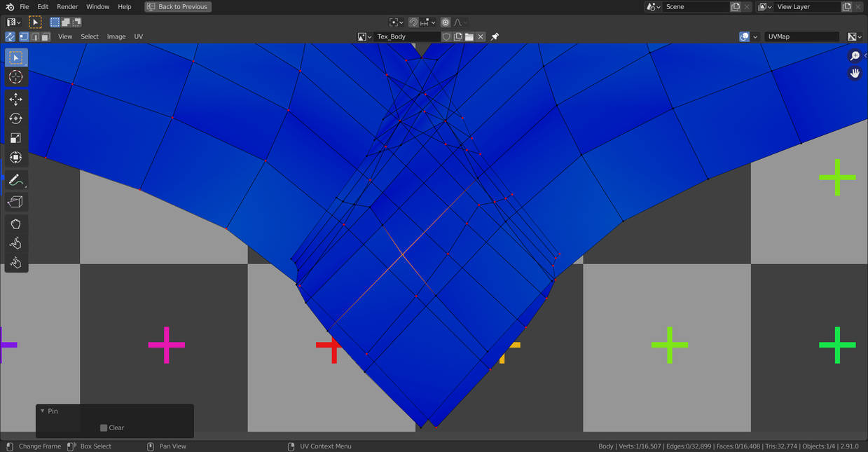Click the Back to Previous button

(178, 6)
